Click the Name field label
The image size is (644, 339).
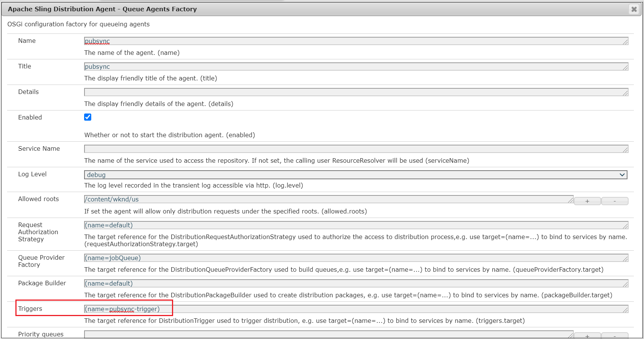(27, 41)
